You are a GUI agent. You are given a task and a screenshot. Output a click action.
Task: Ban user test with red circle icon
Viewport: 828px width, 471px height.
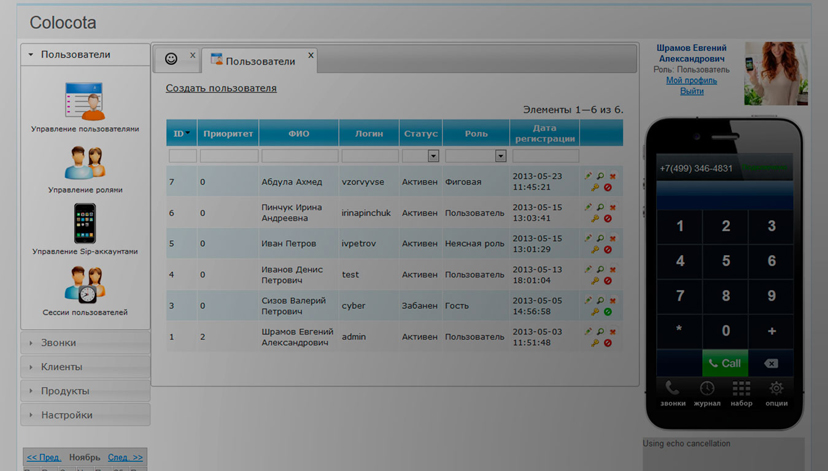pos(608,281)
